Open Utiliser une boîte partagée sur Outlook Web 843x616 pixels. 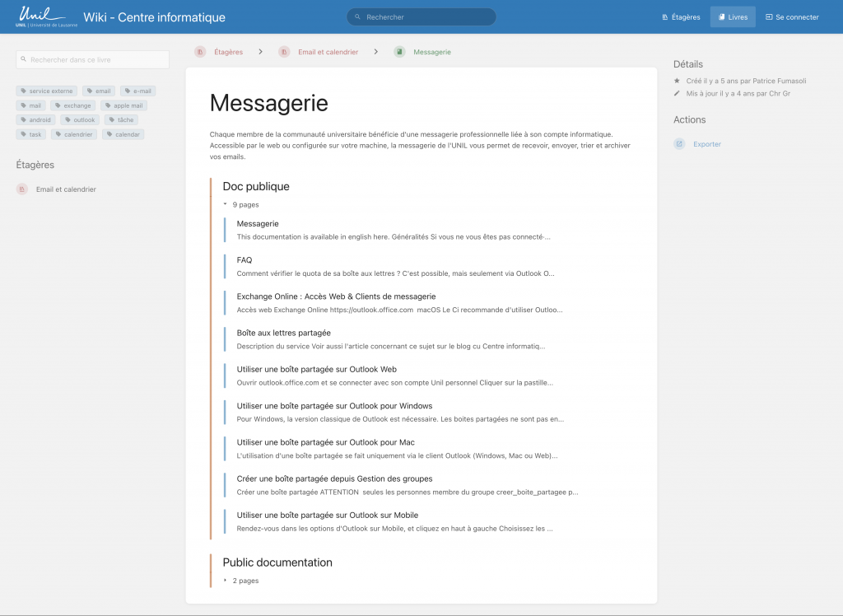point(317,370)
